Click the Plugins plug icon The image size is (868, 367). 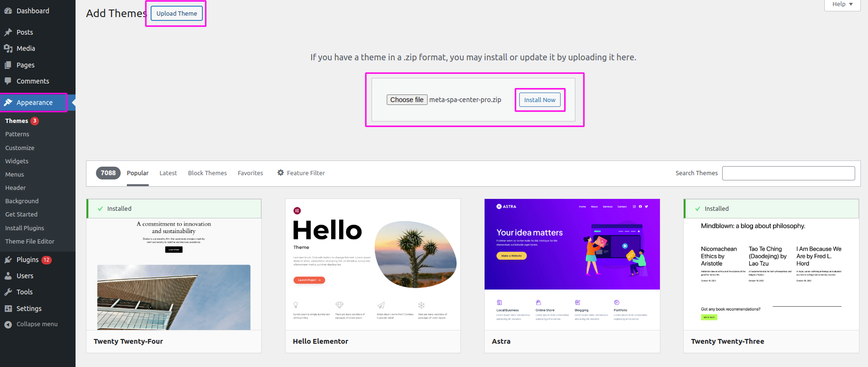coord(8,260)
